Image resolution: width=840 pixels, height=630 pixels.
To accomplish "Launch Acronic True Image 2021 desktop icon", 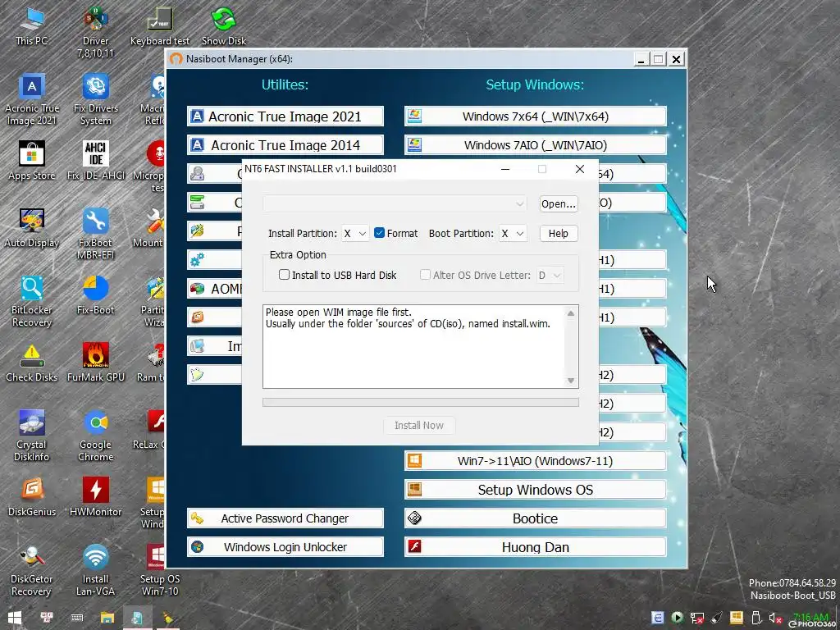I will [x=32, y=99].
